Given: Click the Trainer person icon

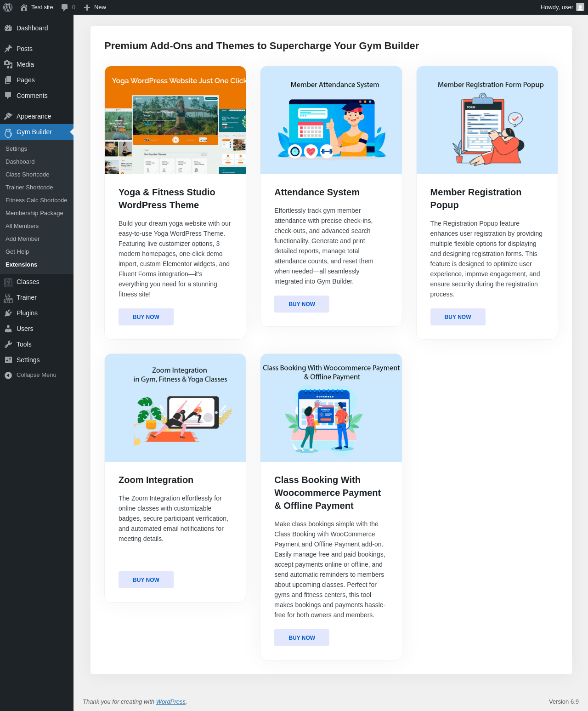Looking at the screenshot, I should click(8, 298).
